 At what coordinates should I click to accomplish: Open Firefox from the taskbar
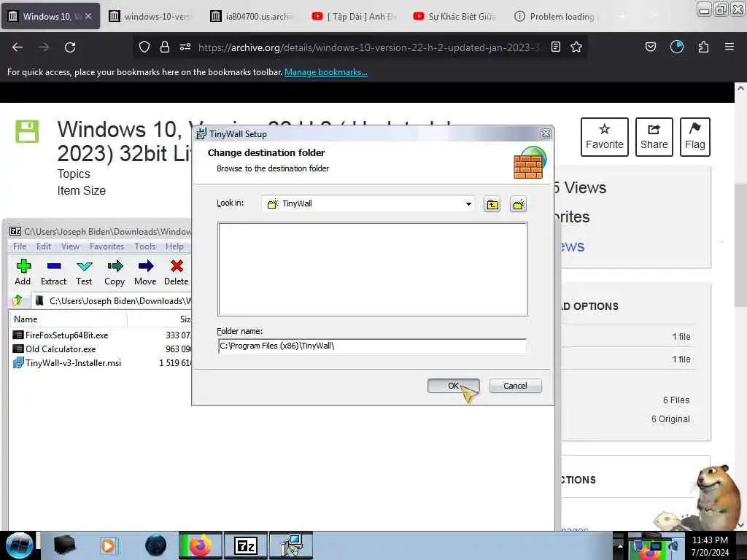tap(200, 545)
